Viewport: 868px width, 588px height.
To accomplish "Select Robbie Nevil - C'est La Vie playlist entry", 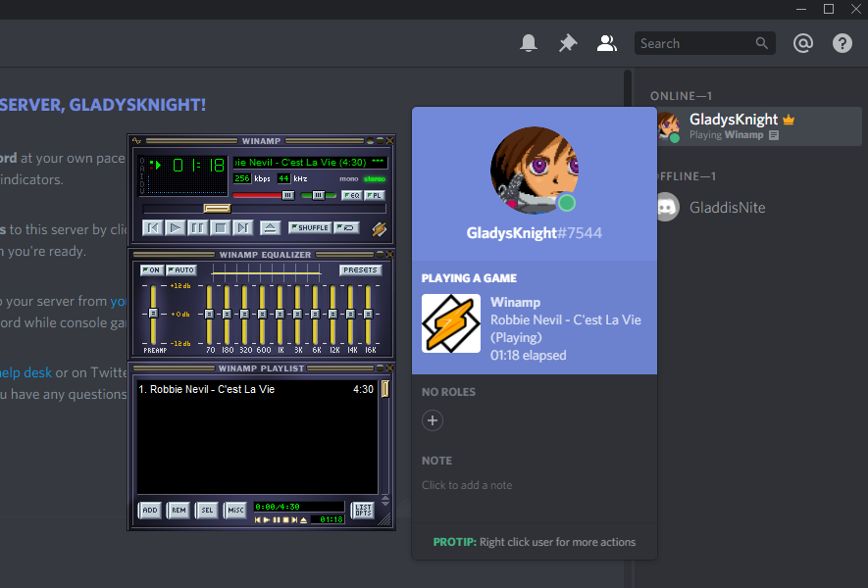I will pyautogui.click(x=256, y=389).
